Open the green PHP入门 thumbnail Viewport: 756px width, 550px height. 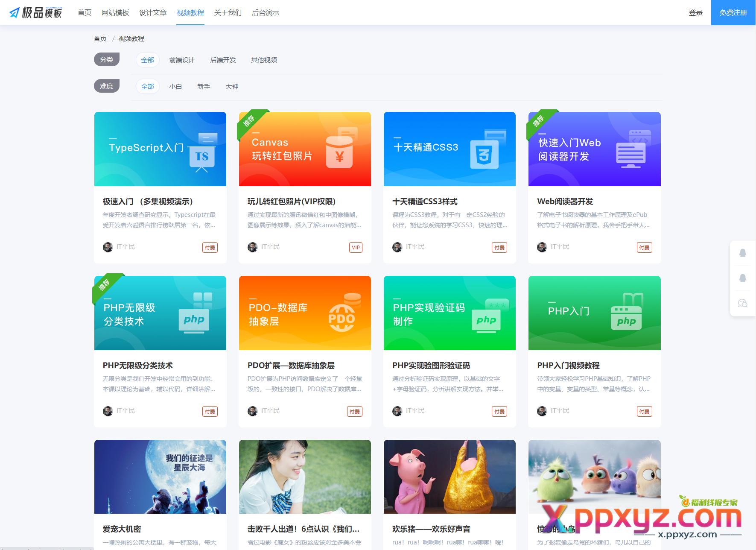[x=595, y=313]
